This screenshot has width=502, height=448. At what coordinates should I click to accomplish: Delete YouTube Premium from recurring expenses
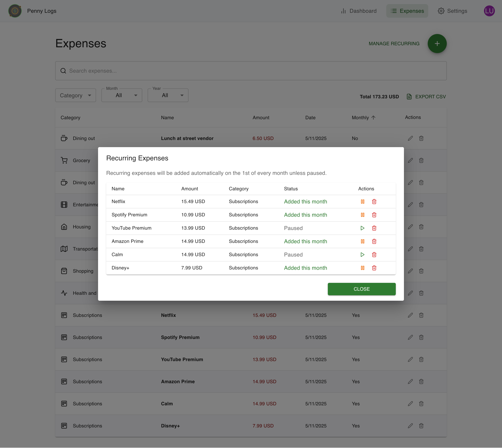pyautogui.click(x=374, y=228)
